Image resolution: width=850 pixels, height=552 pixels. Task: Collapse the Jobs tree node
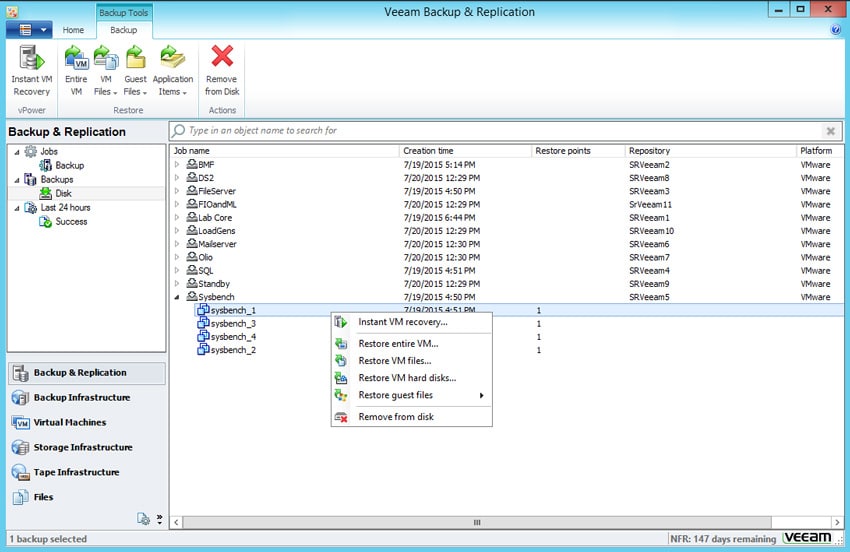pos(17,152)
